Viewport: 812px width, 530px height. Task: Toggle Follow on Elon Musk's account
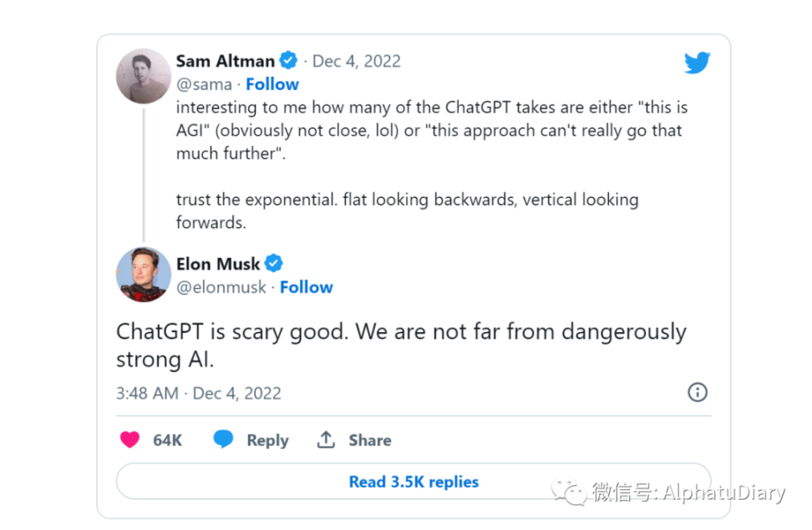[306, 286]
